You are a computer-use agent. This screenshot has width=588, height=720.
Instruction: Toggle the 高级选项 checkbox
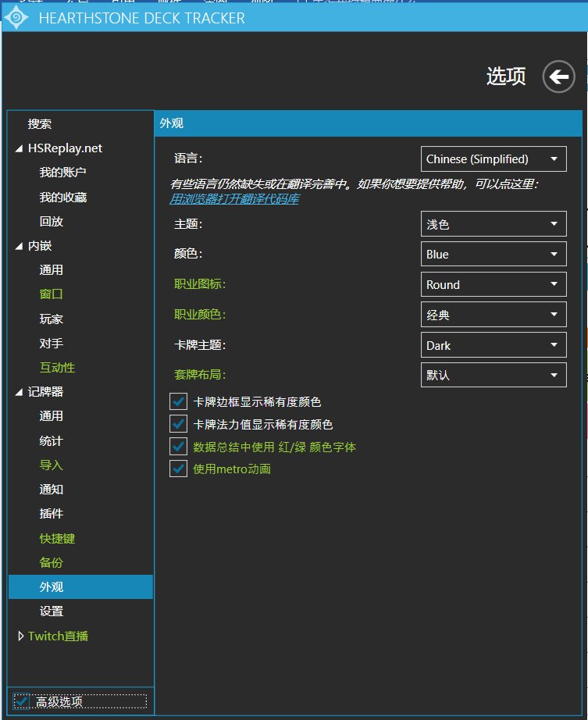coord(21,701)
